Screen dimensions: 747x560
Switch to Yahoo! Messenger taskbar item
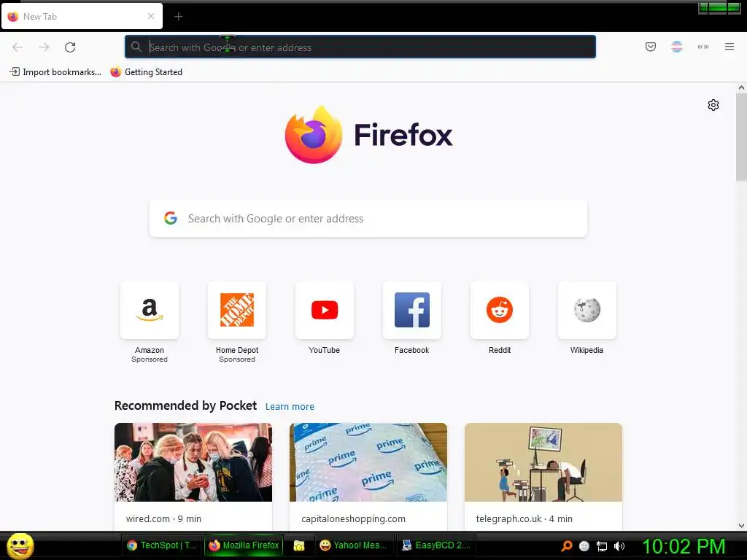pos(354,545)
